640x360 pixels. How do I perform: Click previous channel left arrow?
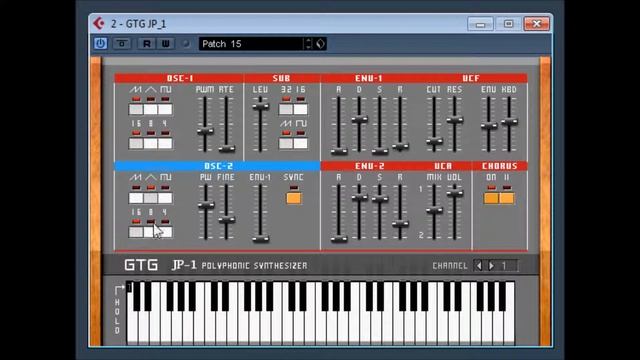click(479, 266)
